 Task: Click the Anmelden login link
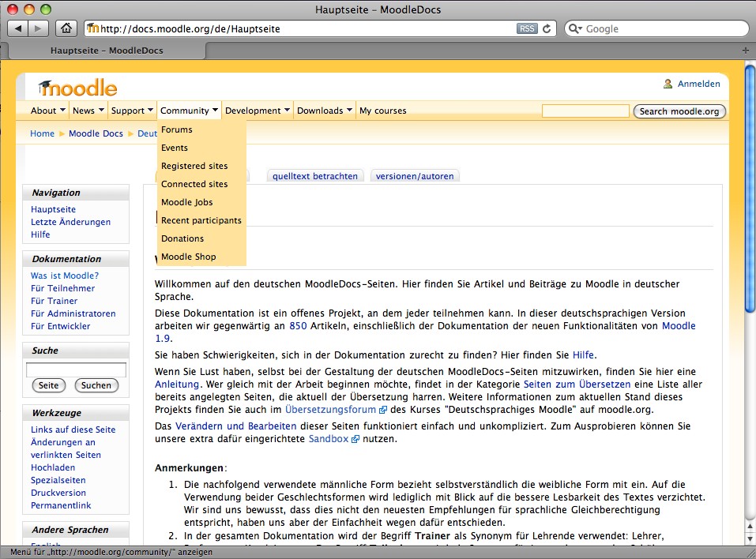[x=698, y=84]
